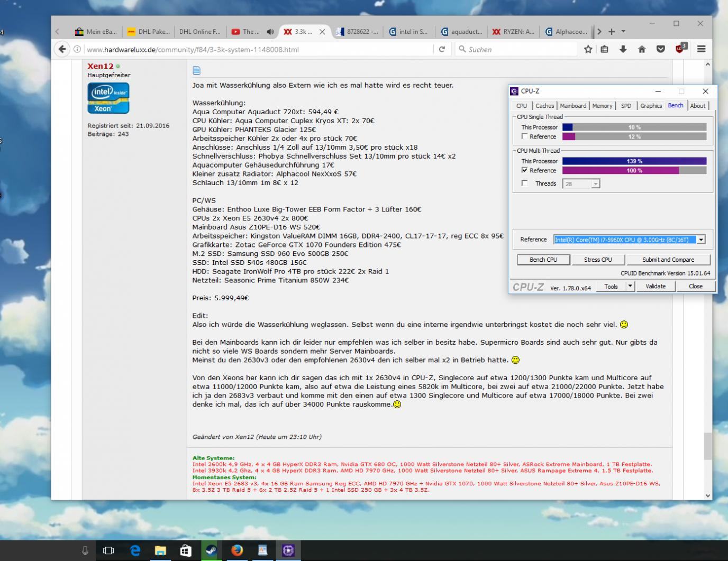The width and height of the screenshot is (728, 561).
Task: Switch to the Alphacool tab
Action: (x=566, y=32)
